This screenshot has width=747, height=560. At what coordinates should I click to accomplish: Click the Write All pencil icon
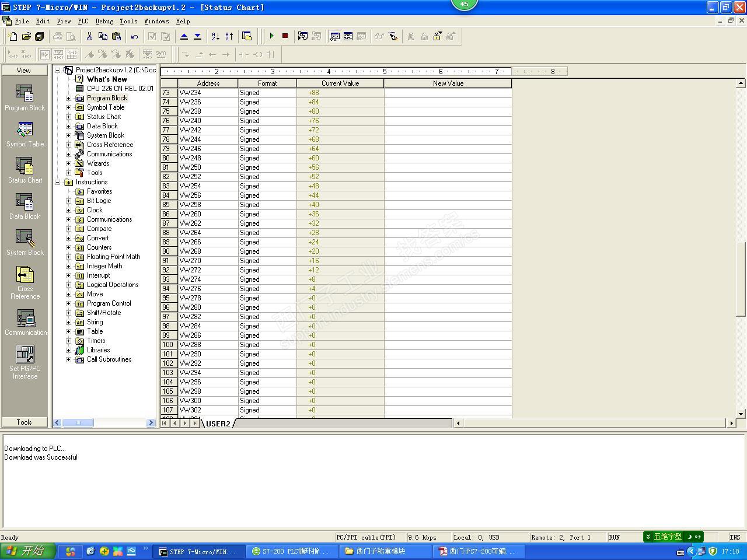[x=393, y=36]
